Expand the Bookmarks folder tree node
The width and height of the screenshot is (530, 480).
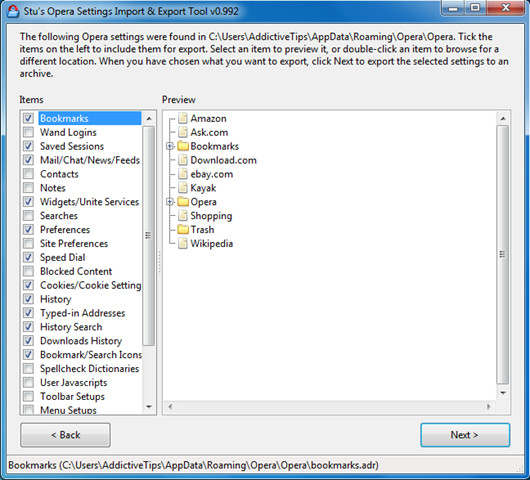[x=170, y=146]
